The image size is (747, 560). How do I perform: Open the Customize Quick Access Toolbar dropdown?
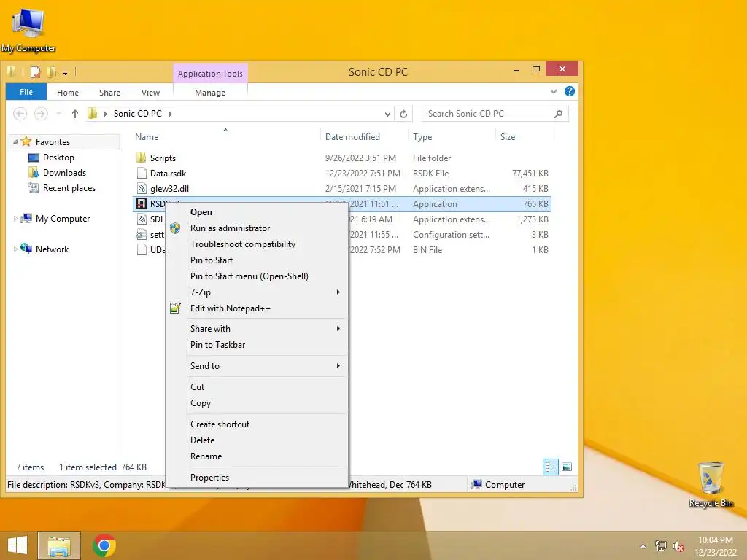coord(65,73)
